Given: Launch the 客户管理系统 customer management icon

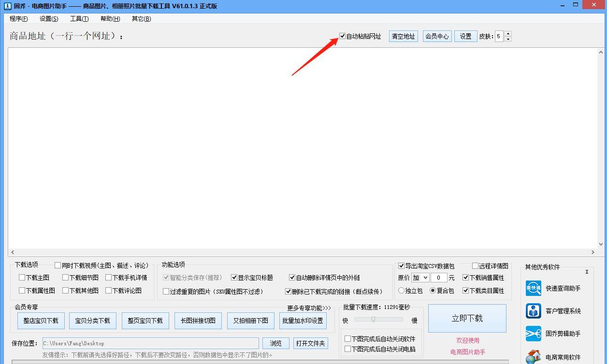Looking at the screenshot, I should (x=533, y=311).
